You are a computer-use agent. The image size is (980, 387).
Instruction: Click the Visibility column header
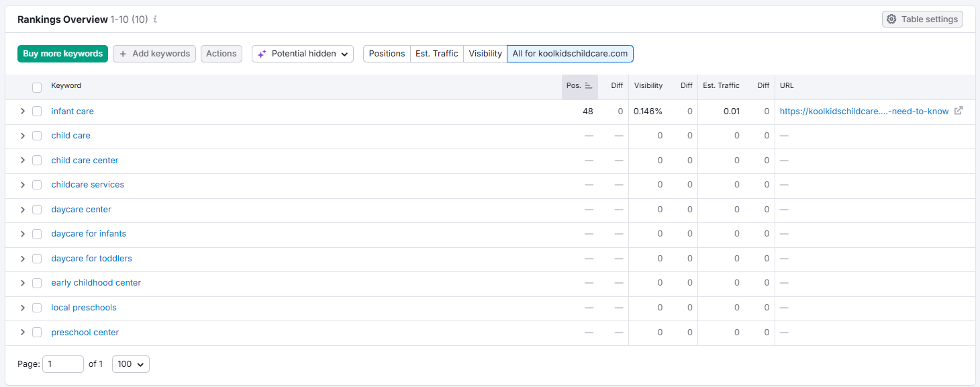tap(648, 86)
